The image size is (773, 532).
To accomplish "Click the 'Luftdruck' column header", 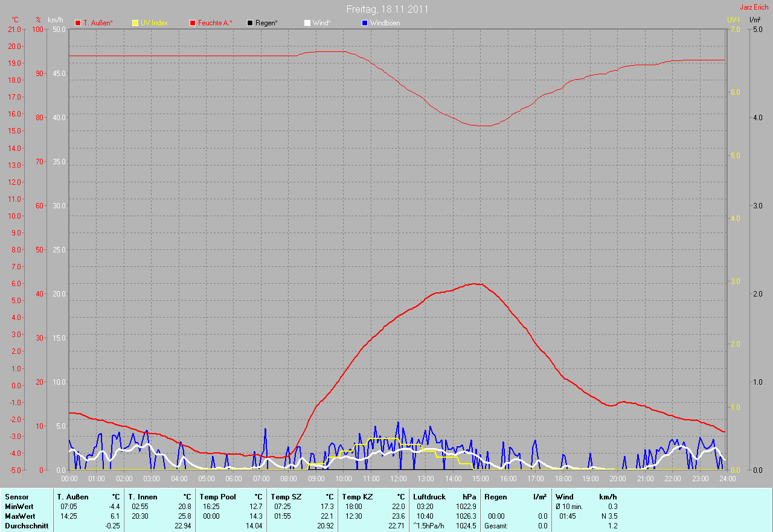I will click(x=429, y=497).
